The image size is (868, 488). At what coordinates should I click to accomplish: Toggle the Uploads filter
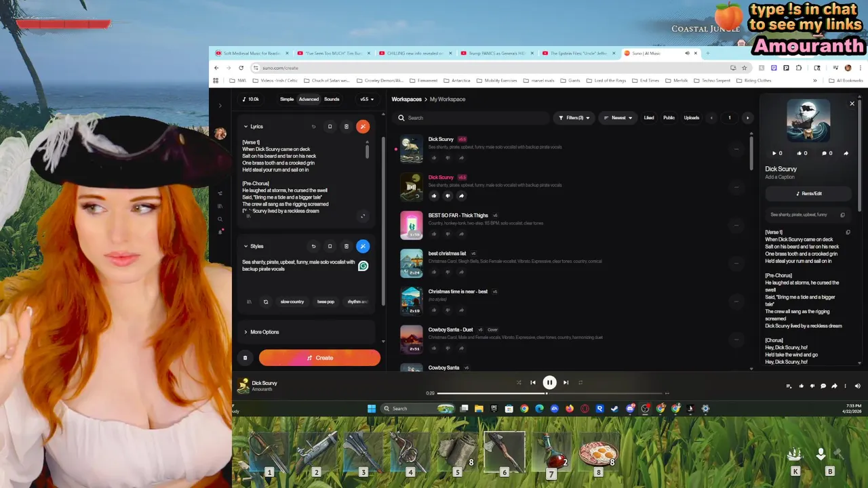(x=692, y=118)
